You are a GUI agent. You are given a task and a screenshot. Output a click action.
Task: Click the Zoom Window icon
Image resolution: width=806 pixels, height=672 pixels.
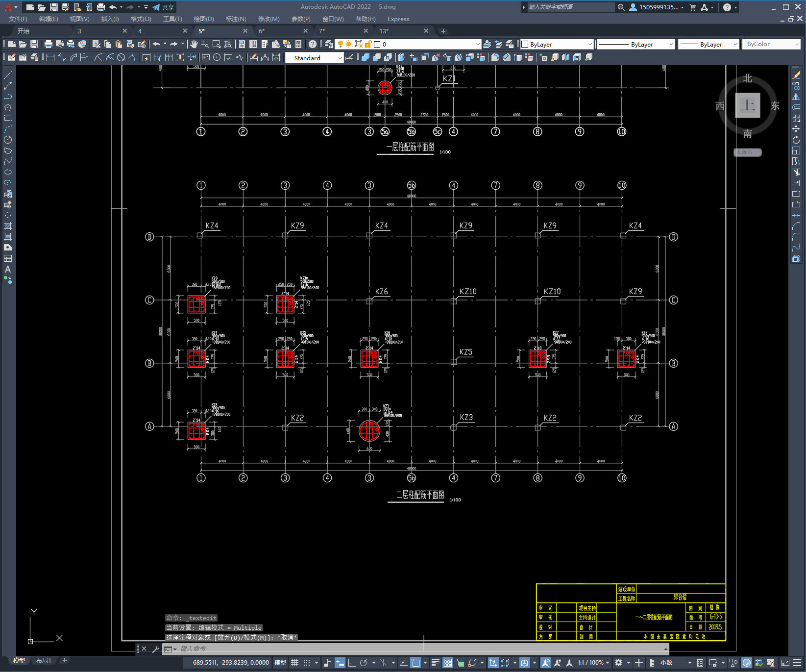(x=216, y=44)
